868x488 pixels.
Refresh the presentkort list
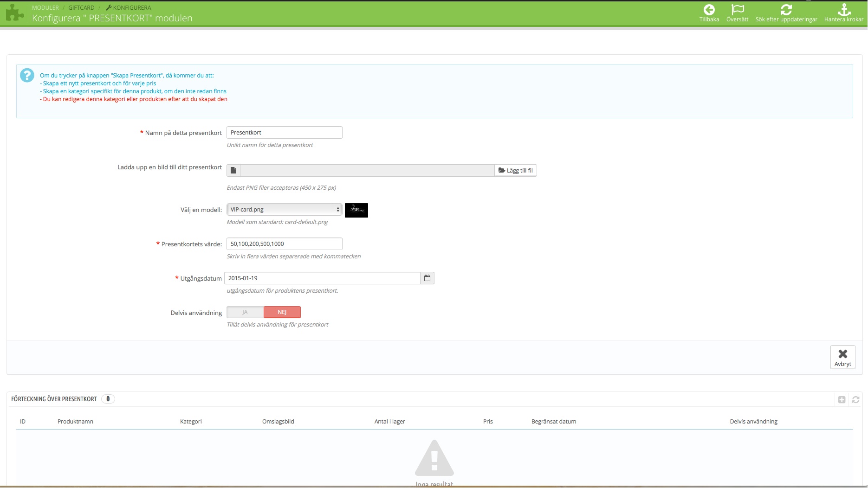point(855,399)
